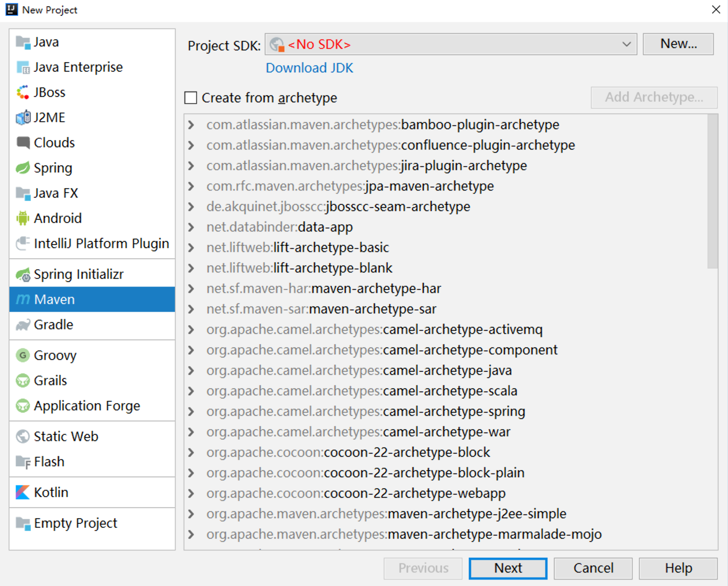Click the Help button

[678, 568]
